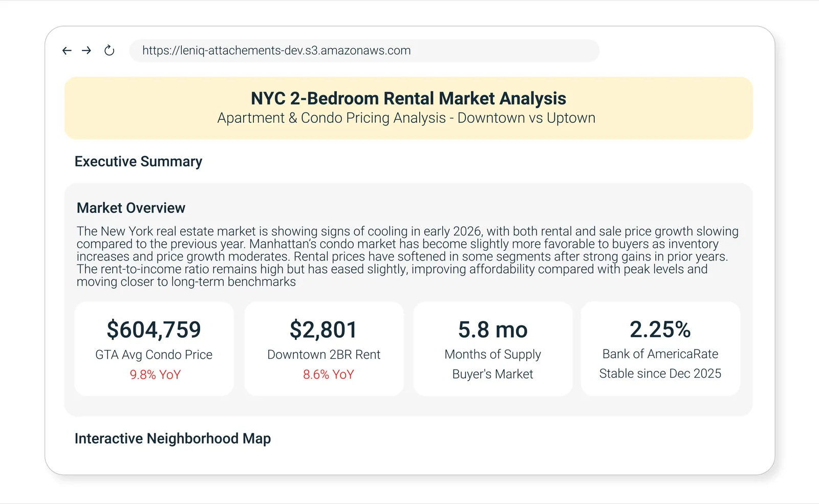Select the Executive Summary heading
The image size is (819, 504).
138,162
